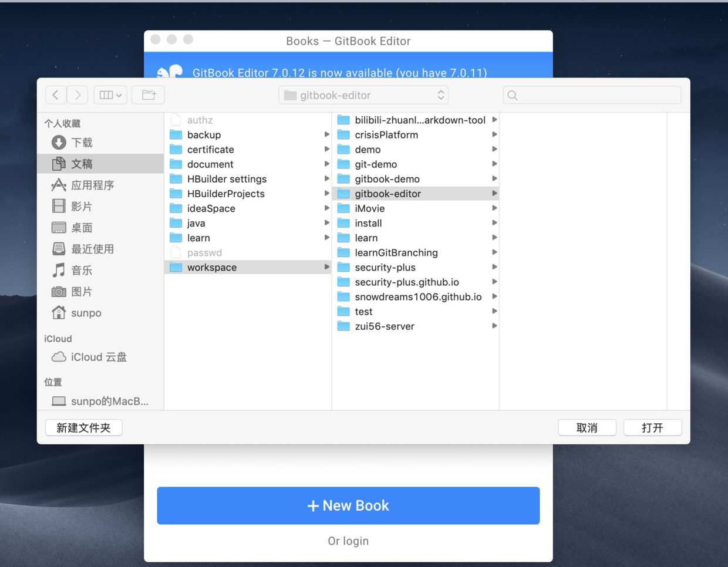Click the forward navigation arrow
The image size is (728, 567).
point(77,95)
